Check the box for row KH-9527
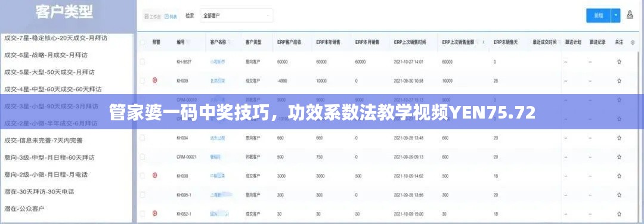Screen dimensions: 644x224 (143, 61)
